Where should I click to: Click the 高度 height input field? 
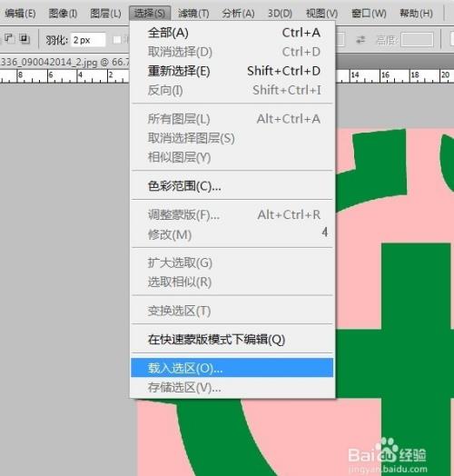418,40
